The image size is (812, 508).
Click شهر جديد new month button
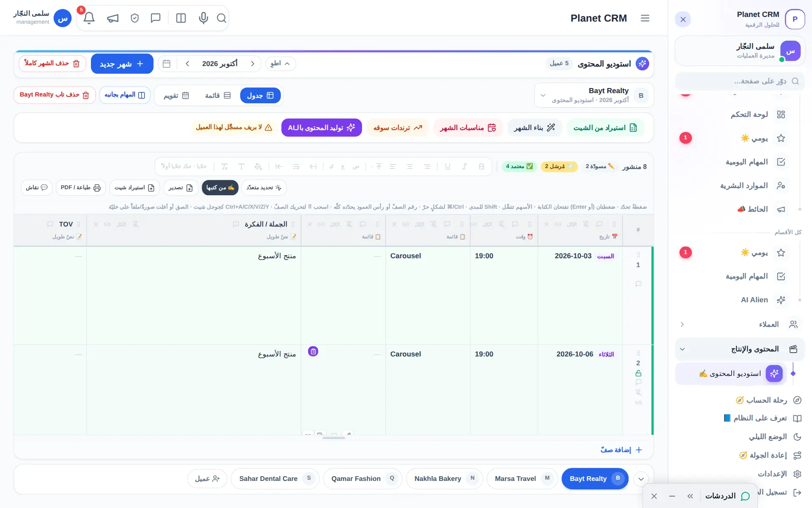coord(122,63)
